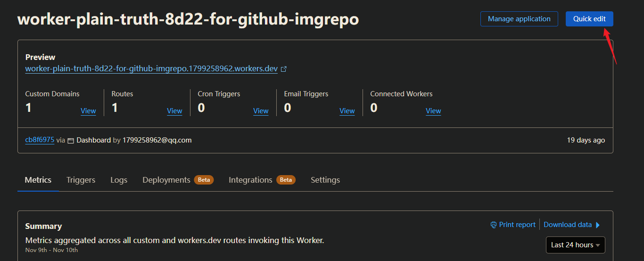Image resolution: width=644 pixels, height=261 pixels.
Task: Select the Metrics tab
Action: click(38, 180)
